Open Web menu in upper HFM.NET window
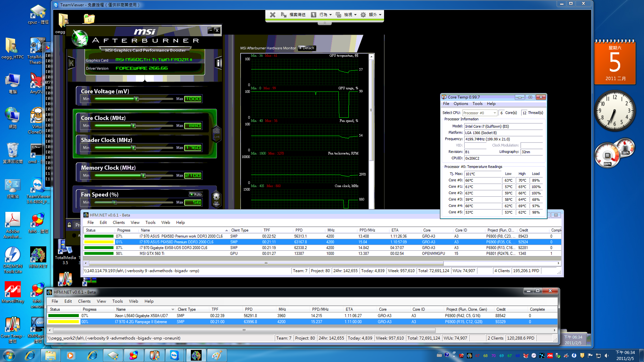Image resolution: width=644 pixels, height=362 pixels. point(166,223)
